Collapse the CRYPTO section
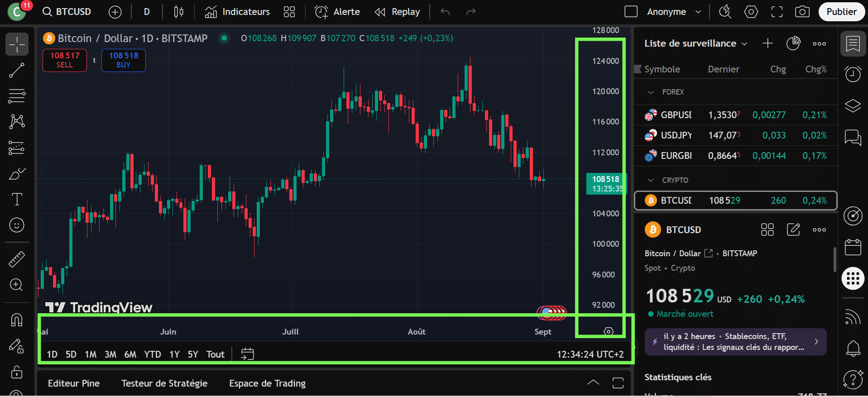The width and height of the screenshot is (868, 397). [x=651, y=180]
